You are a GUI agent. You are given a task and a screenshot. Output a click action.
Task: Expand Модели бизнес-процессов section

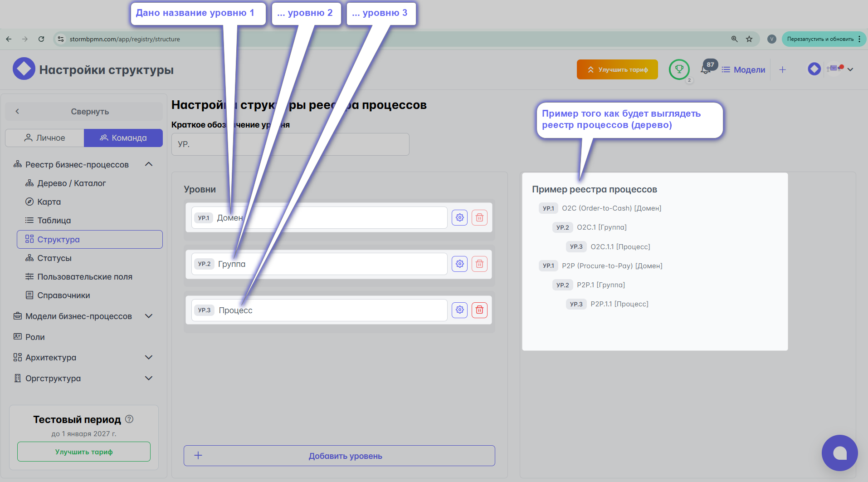tap(149, 316)
